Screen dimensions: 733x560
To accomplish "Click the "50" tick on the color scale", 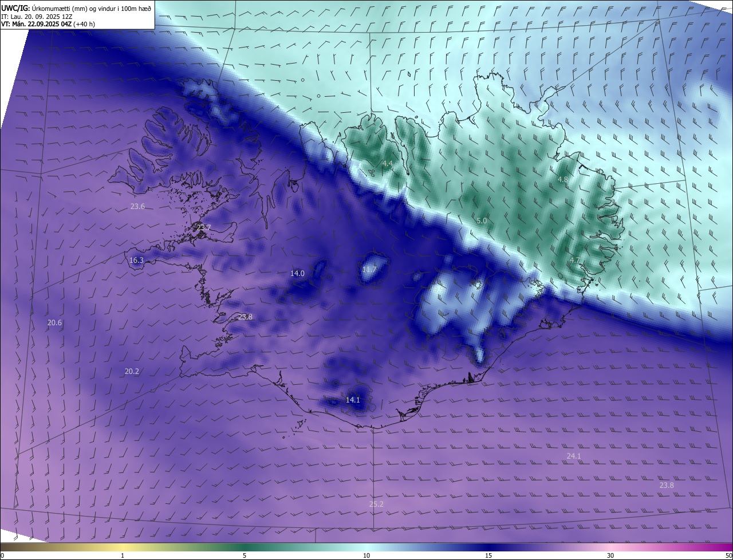I will click(728, 555).
